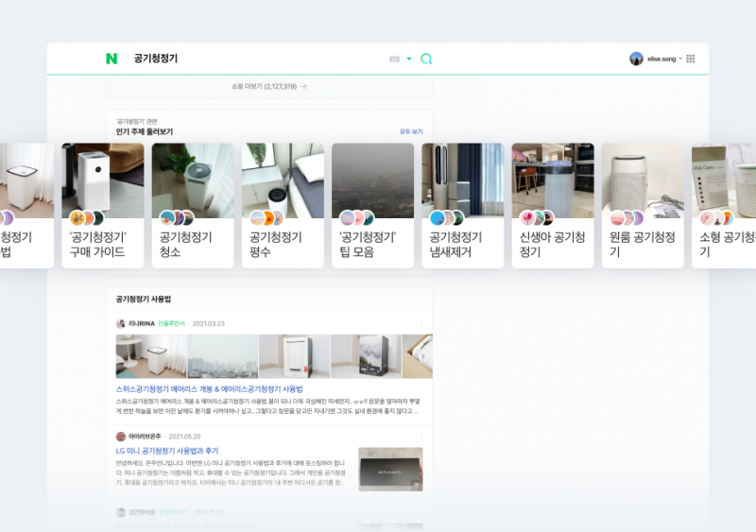Open the virtual keyboard icon in search bar
This screenshot has width=756, height=532.
[394, 59]
